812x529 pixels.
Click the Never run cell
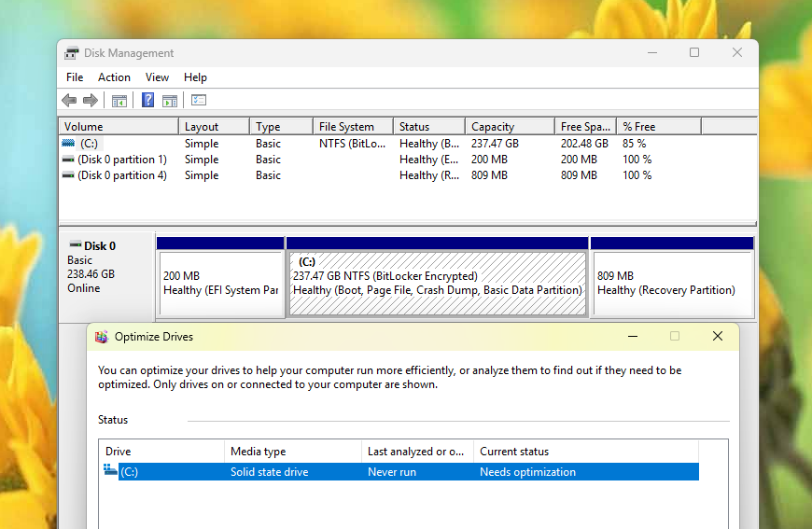[x=392, y=471]
